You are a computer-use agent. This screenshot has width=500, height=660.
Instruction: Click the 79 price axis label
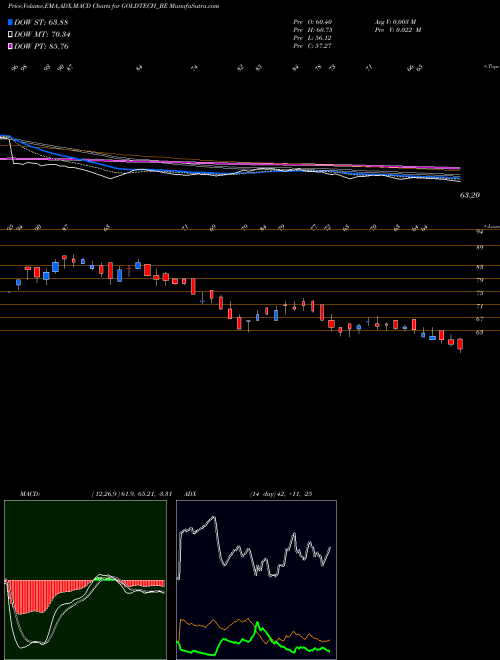(x=479, y=280)
